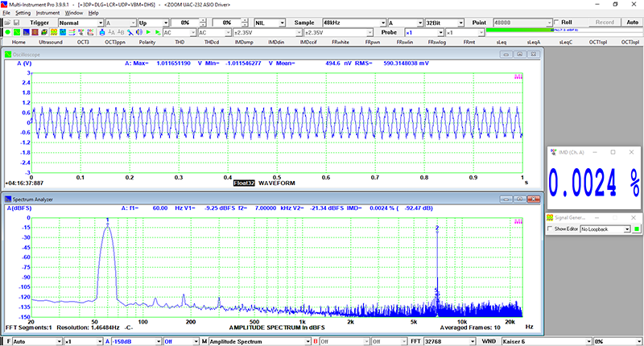Viewport: 644px width, 346px height.
Task: Check the Show Editor checkbox
Action: click(550, 229)
